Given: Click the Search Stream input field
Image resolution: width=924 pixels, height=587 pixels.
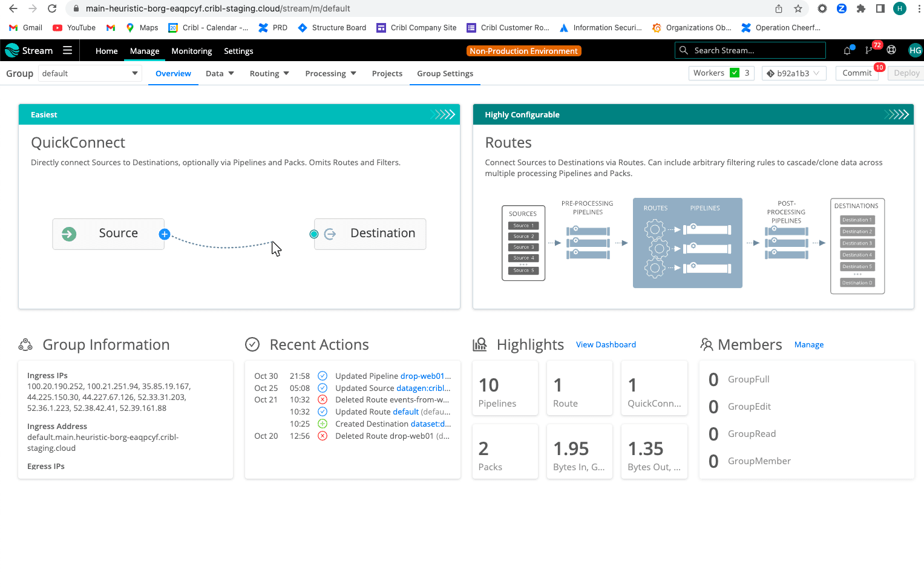Looking at the screenshot, I should (750, 50).
